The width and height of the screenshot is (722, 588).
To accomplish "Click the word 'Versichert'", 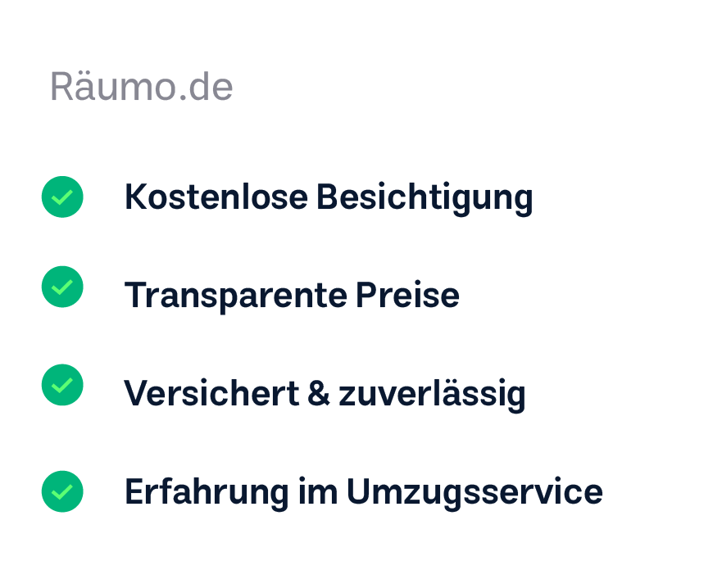I will click(211, 394).
